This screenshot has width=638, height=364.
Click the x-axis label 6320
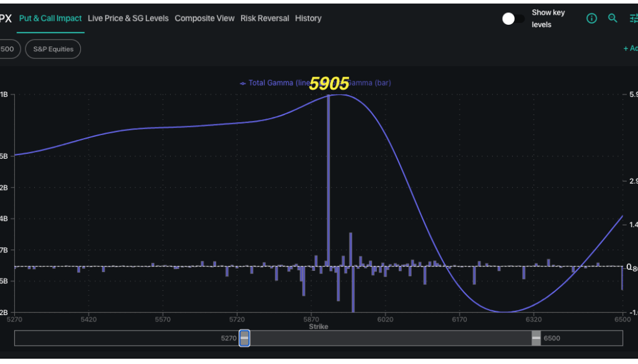pyautogui.click(x=533, y=319)
